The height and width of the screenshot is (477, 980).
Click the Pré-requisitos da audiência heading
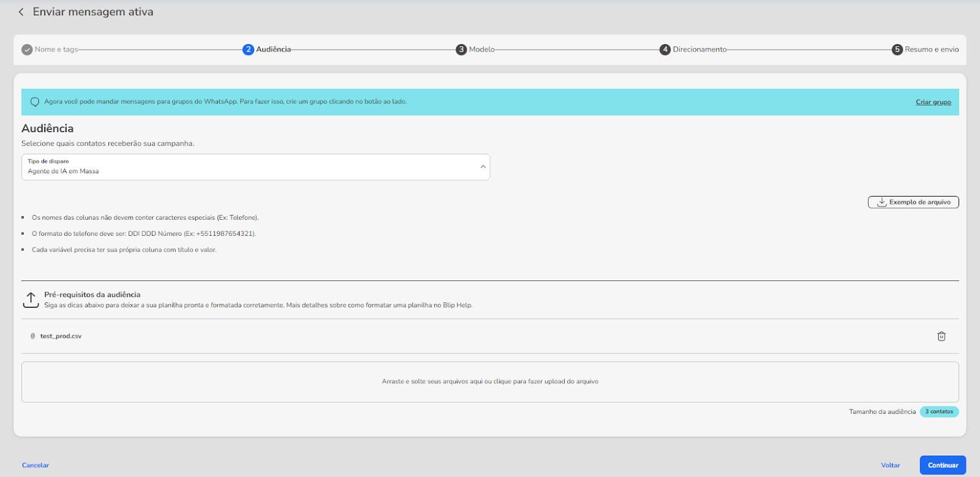tap(92, 295)
